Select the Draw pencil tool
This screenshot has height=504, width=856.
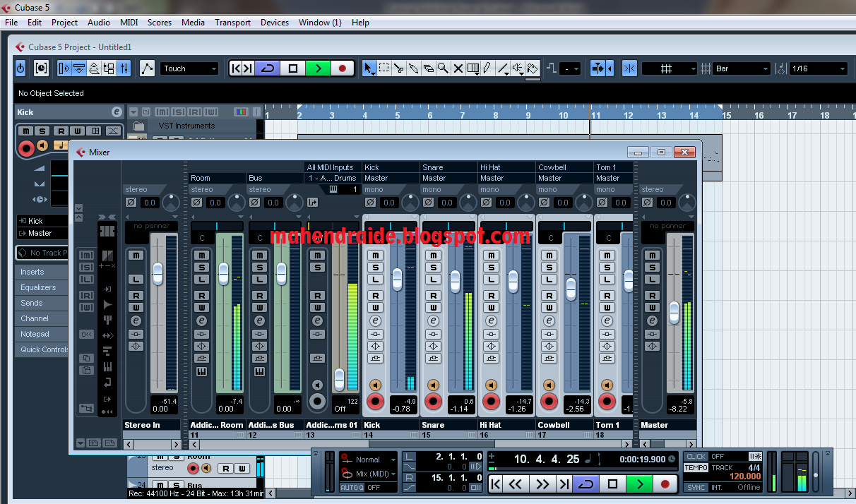click(487, 68)
